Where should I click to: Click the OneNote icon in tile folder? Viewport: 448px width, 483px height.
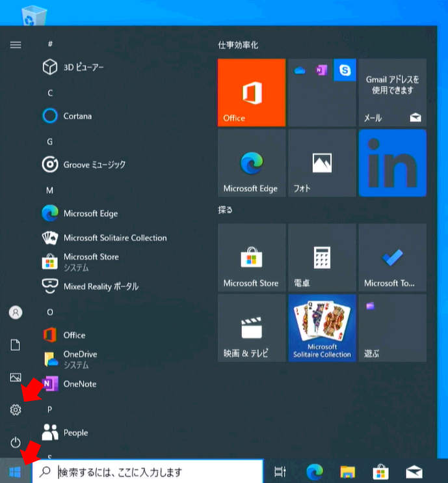(x=321, y=70)
